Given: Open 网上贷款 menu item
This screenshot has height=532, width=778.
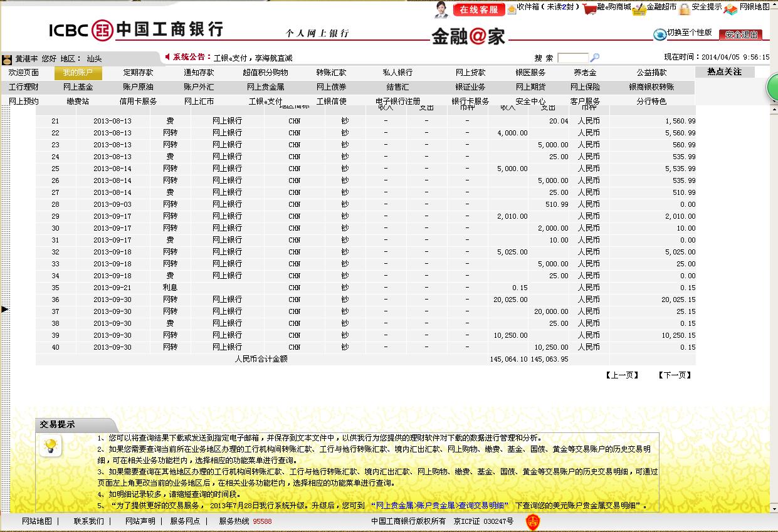Looking at the screenshot, I should coord(470,73).
